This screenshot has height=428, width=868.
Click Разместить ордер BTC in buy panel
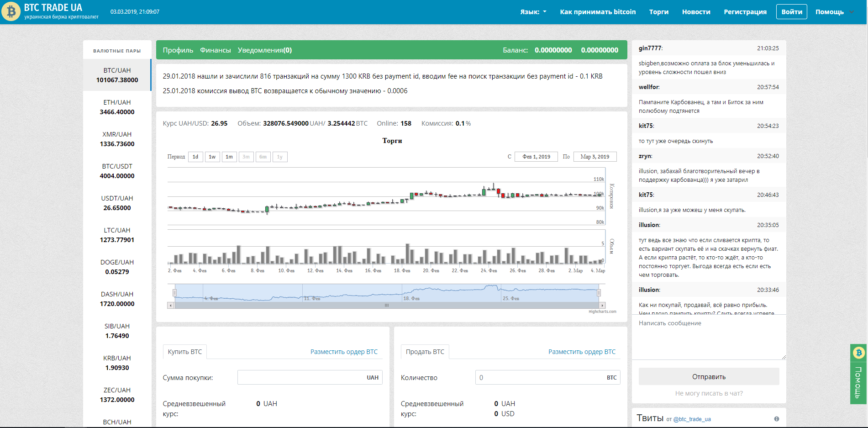[344, 352]
